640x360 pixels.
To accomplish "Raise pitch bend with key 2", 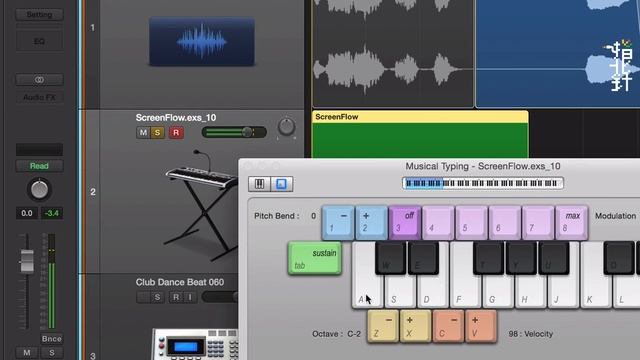I will (x=371, y=223).
